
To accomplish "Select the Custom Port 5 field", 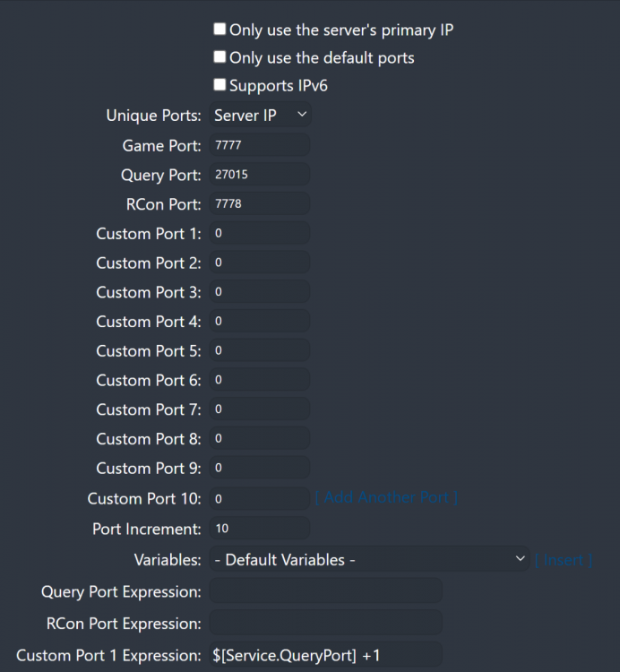I will [260, 351].
